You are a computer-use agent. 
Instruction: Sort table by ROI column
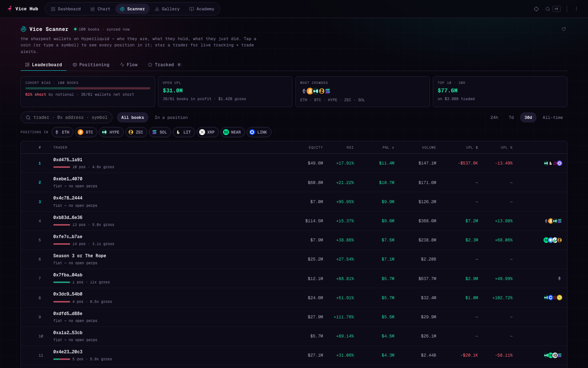(350, 148)
